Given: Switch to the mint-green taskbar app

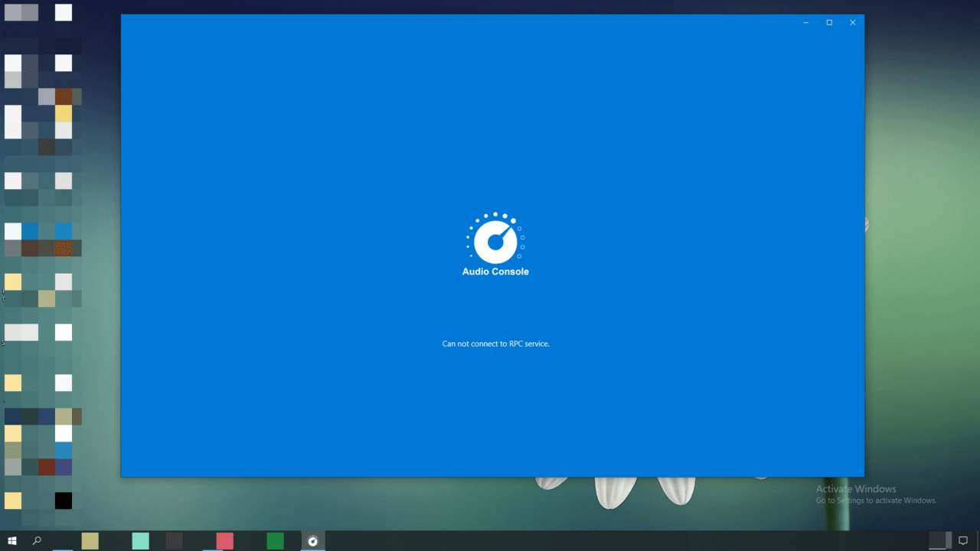Looking at the screenshot, I should click(x=140, y=541).
